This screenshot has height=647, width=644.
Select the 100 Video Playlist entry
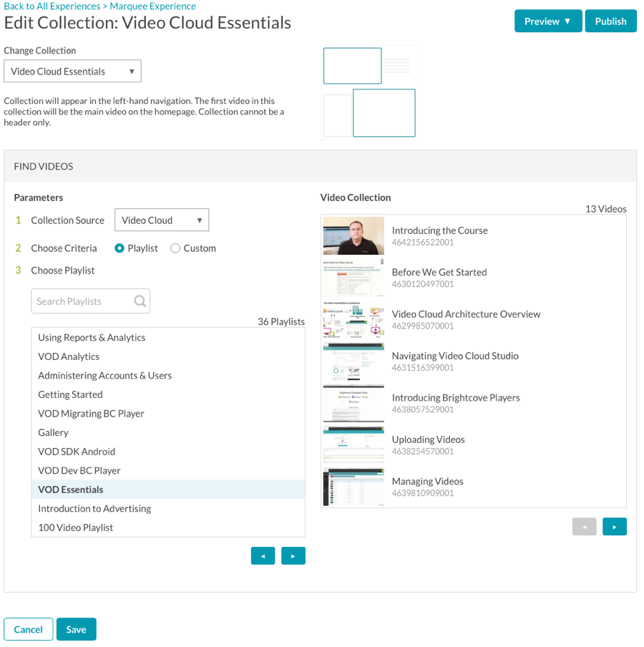pos(168,527)
